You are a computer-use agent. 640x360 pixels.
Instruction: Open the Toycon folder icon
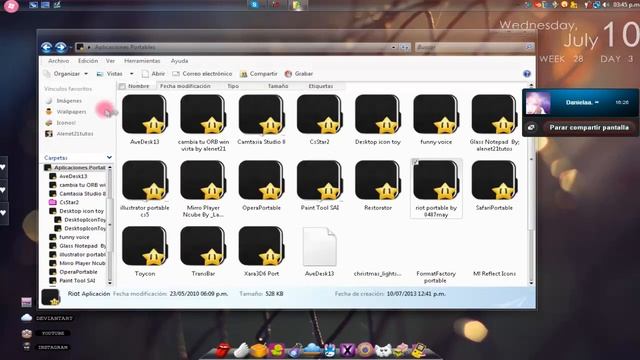(x=144, y=247)
